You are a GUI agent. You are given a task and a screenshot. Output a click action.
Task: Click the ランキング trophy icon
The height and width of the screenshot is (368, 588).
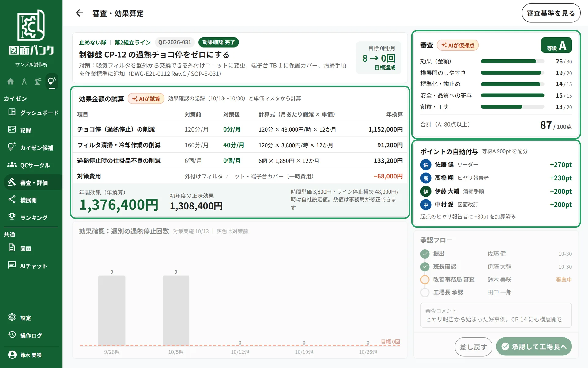[12, 217]
